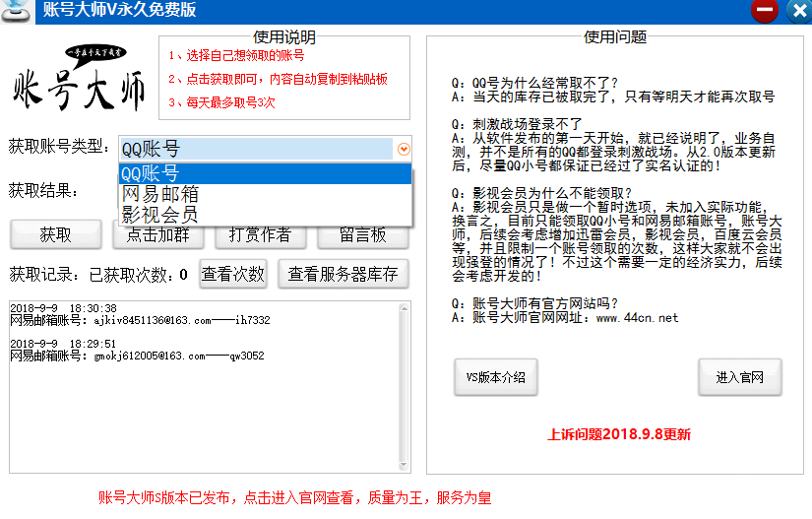Click the label 获取账号类型
Viewport: 812px width, 519px height.
point(58,147)
